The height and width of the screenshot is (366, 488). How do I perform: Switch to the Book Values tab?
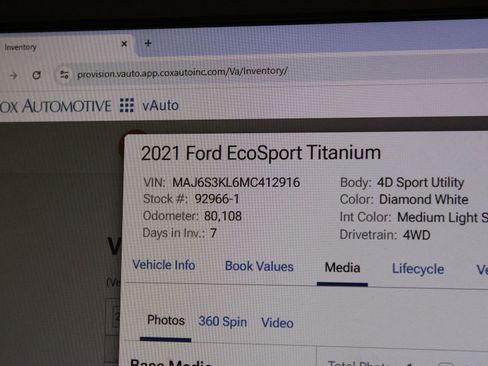[x=259, y=266]
